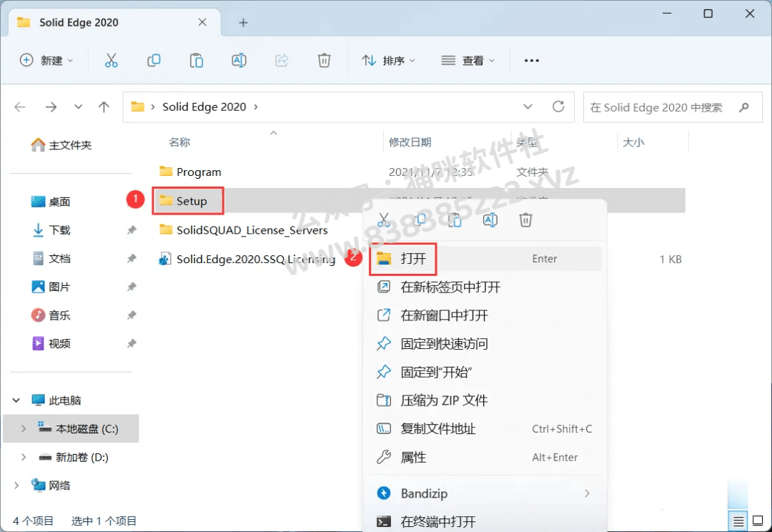Screen dimensions: 772x532
Task: Click the 修改日期 column header
Action: (410, 142)
